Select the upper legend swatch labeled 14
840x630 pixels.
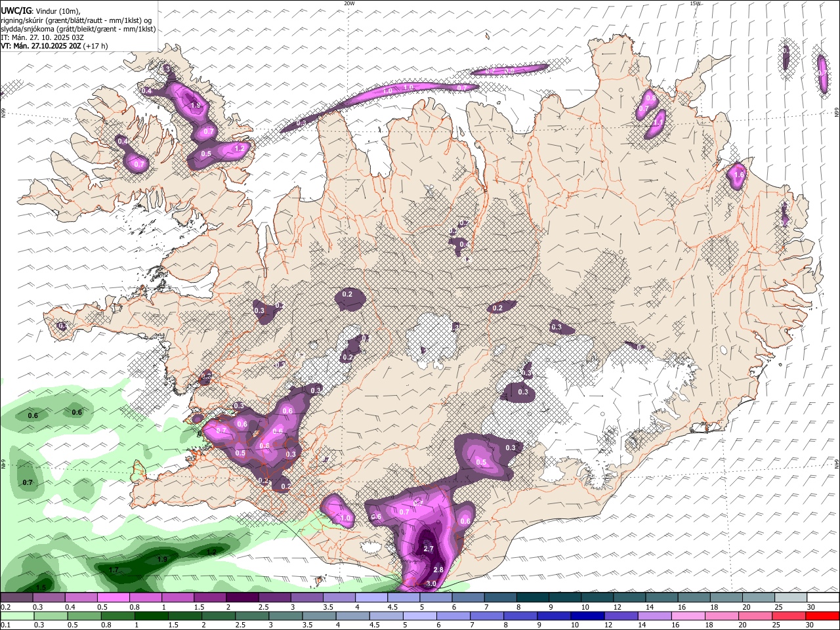(x=661, y=598)
